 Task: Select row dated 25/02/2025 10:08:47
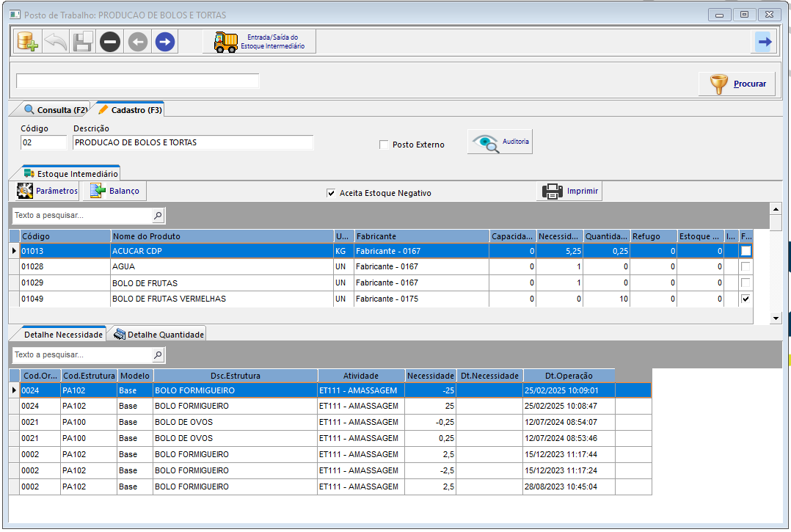(335, 406)
